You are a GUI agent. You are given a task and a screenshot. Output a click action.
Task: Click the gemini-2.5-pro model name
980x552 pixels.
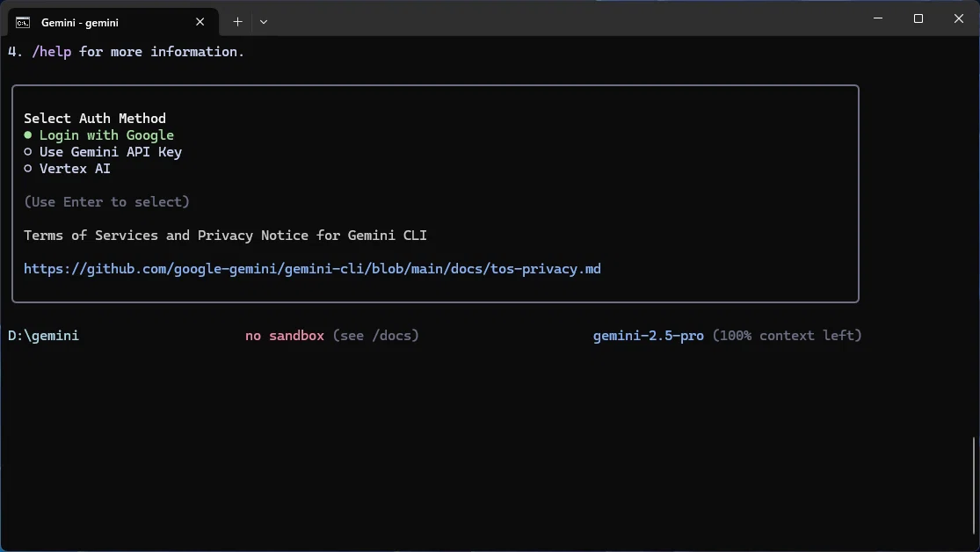tap(648, 336)
